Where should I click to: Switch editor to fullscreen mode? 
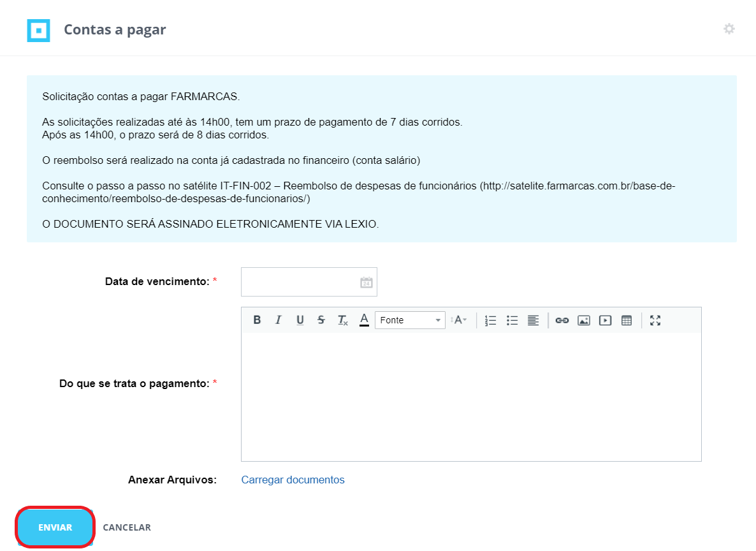[x=655, y=320]
